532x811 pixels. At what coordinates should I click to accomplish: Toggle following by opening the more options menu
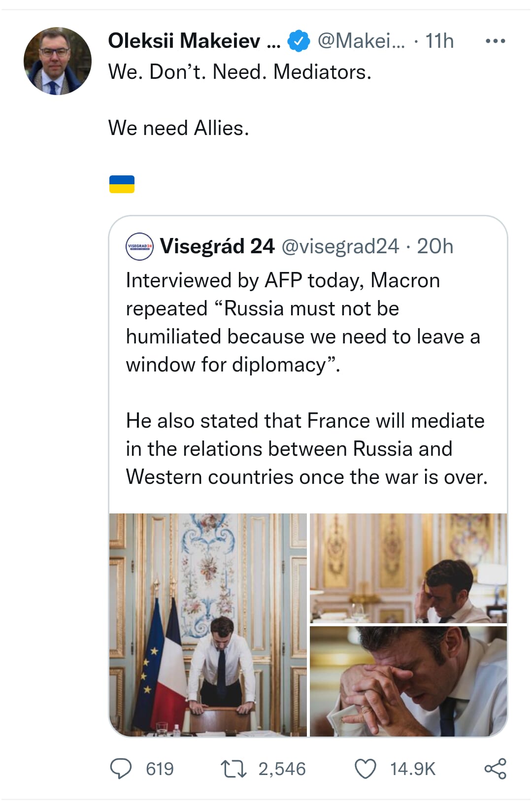pyautogui.click(x=497, y=41)
